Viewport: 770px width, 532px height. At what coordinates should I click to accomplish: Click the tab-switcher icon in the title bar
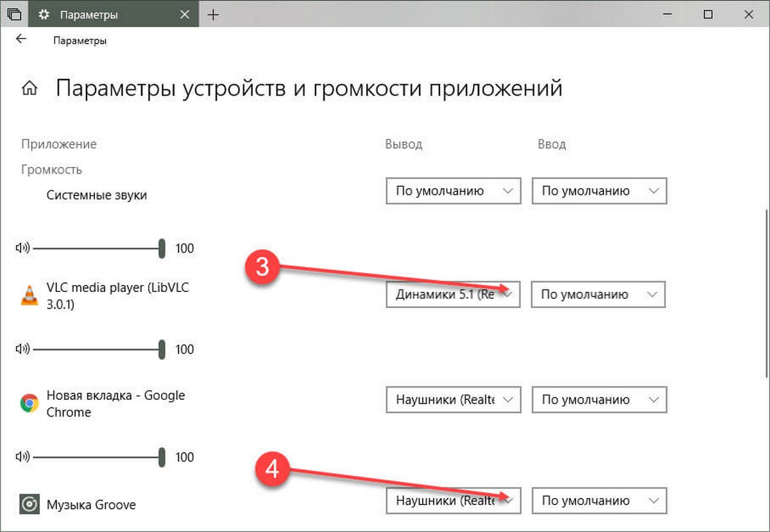click(14, 14)
